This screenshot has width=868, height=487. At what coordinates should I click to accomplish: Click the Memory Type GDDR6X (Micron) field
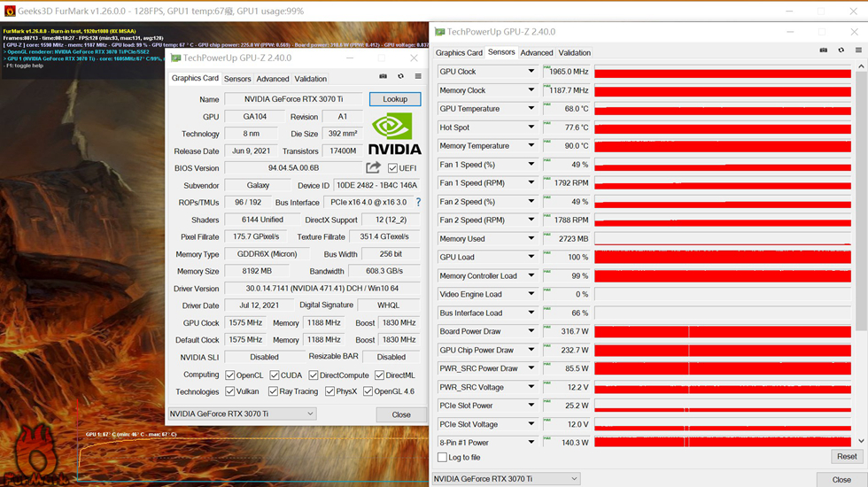267,254
